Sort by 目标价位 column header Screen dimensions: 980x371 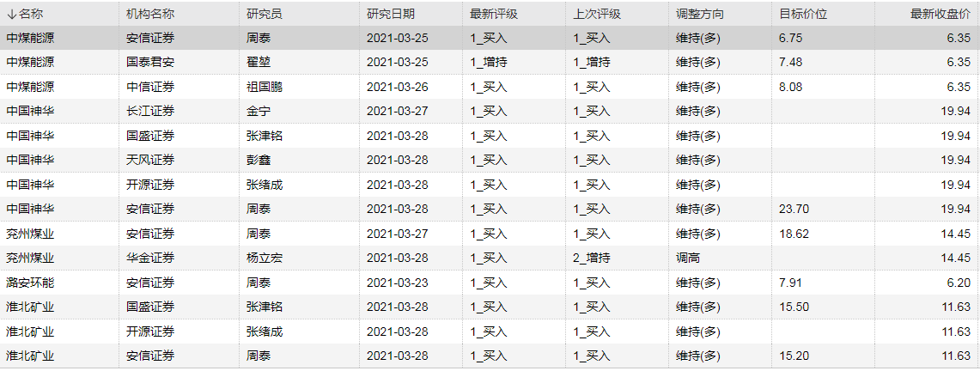click(802, 15)
